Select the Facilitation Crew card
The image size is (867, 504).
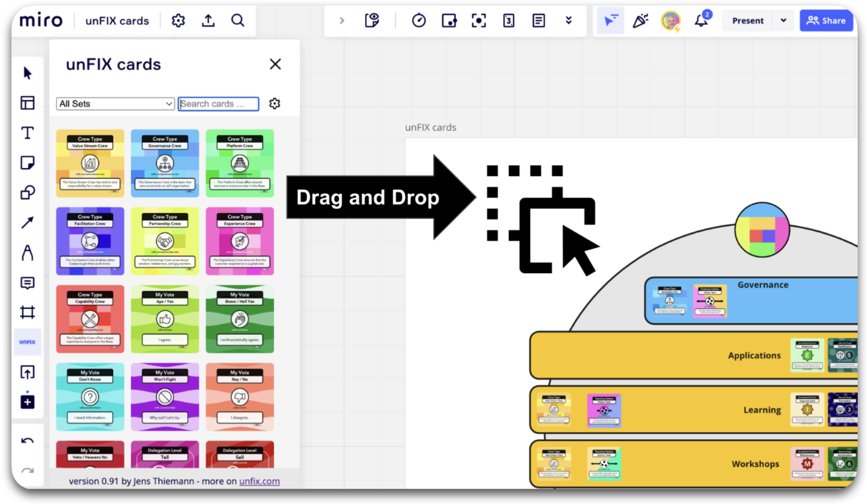tap(90, 241)
